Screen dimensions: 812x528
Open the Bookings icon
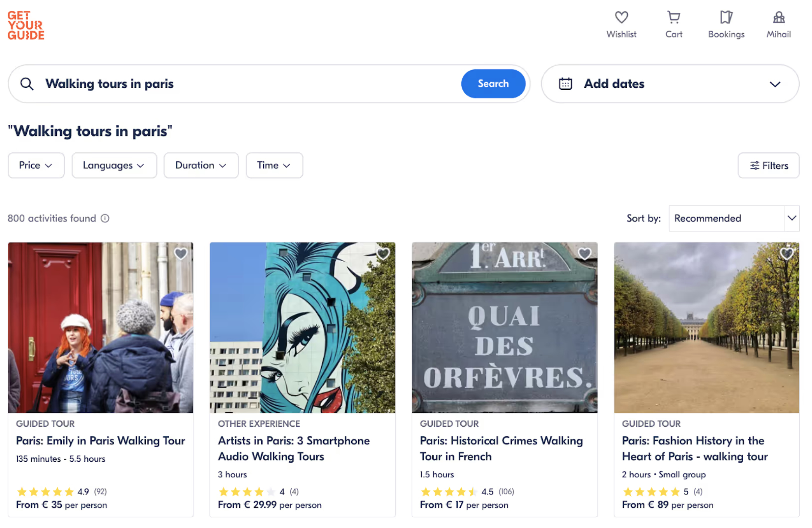click(726, 18)
